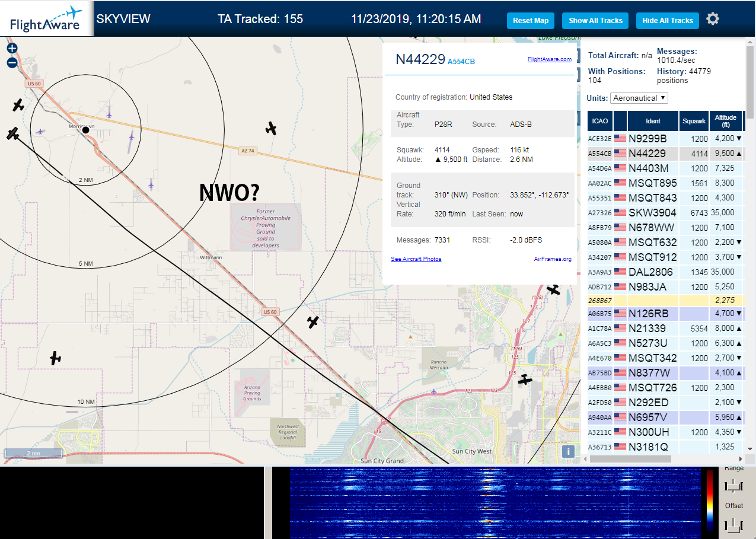The image size is (756, 539).
Task: Zoom in the map with plus button
Action: click(x=12, y=49)
